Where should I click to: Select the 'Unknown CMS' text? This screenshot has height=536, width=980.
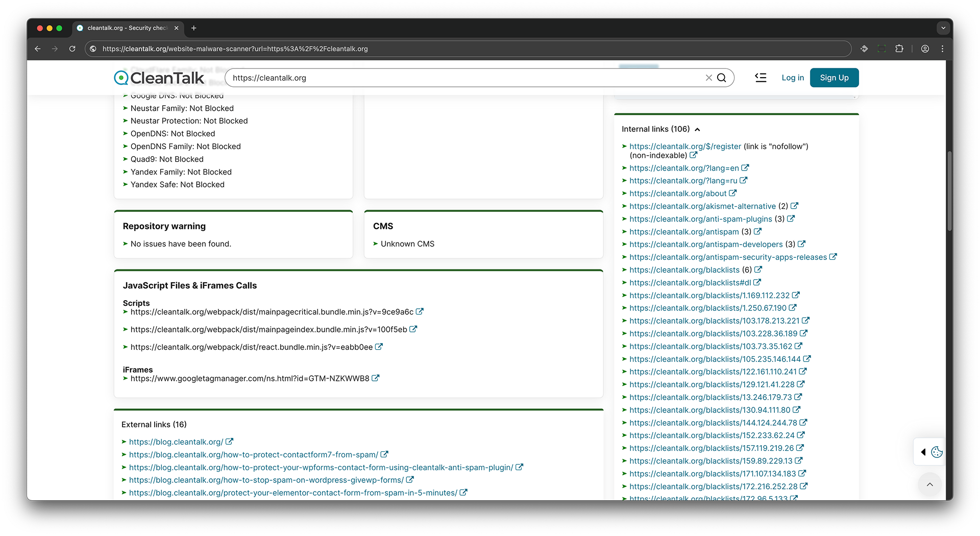407,244
